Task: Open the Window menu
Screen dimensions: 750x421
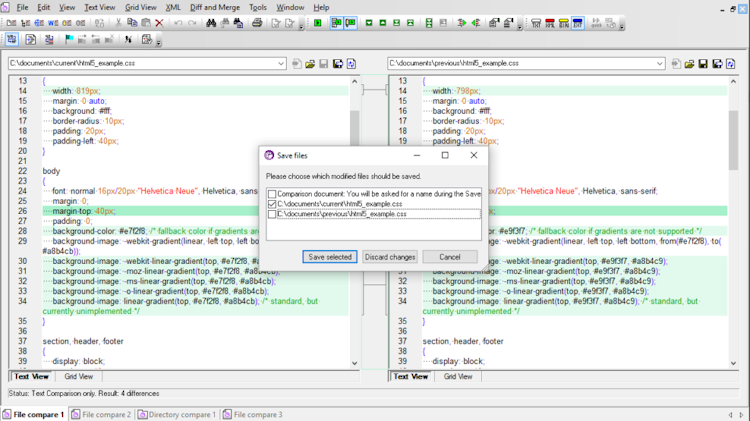Action: (x=290, y=7)
